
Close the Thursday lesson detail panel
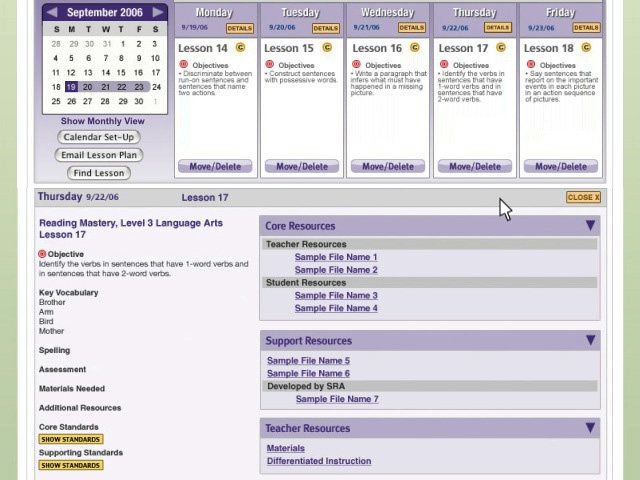pyautogui.click(x=583, y=197)
